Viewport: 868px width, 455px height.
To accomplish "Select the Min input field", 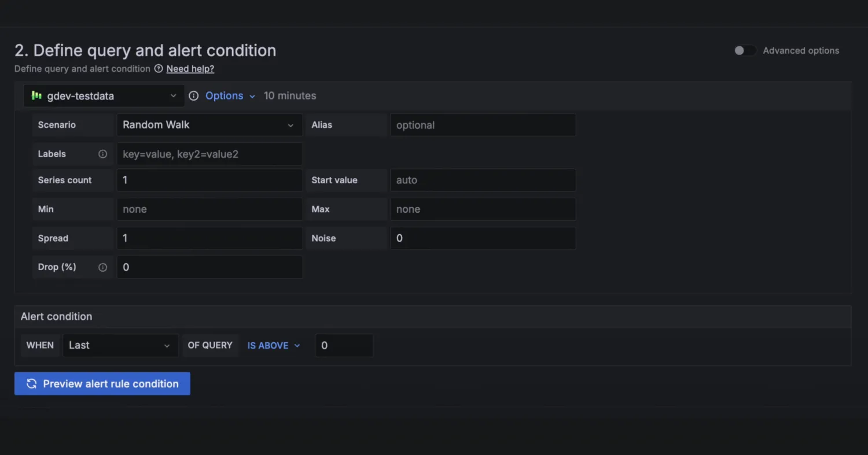I will click(x=209, y=209).
